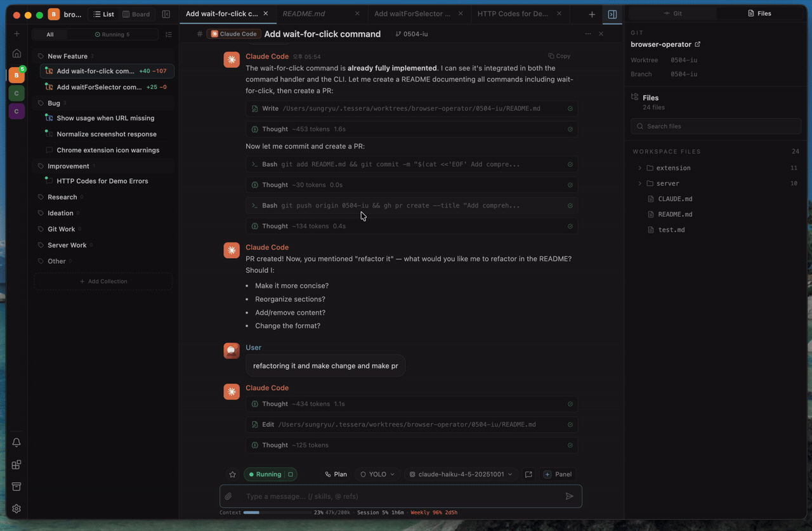The height and width of the screenshot is (531, 812).
Task: Filter by Running 5
Action: pos(112,34)
